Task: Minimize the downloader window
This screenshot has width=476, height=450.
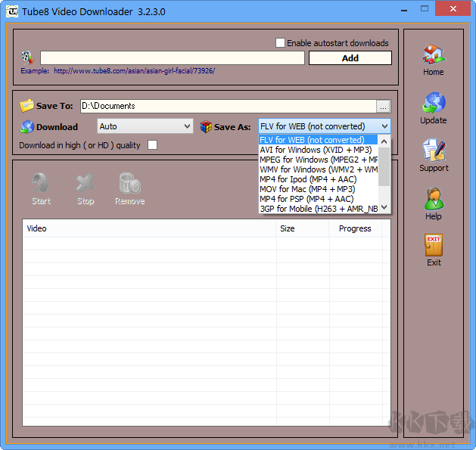Action: coord(404,9)
